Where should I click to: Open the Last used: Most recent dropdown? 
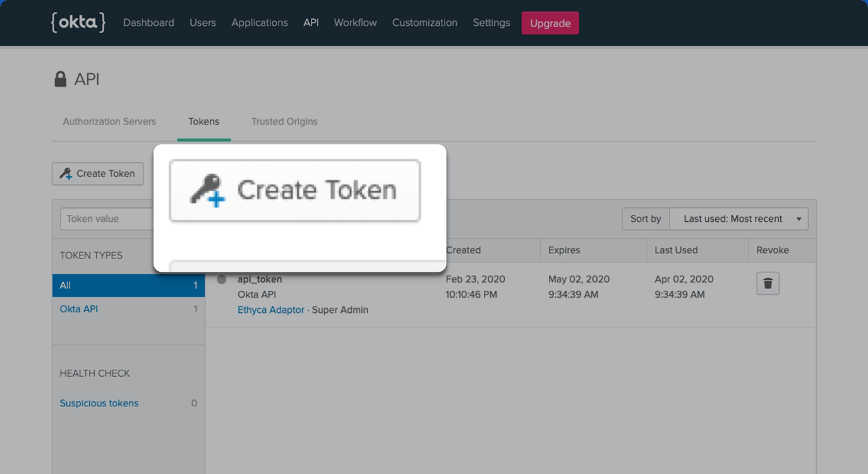click(738, 219)
